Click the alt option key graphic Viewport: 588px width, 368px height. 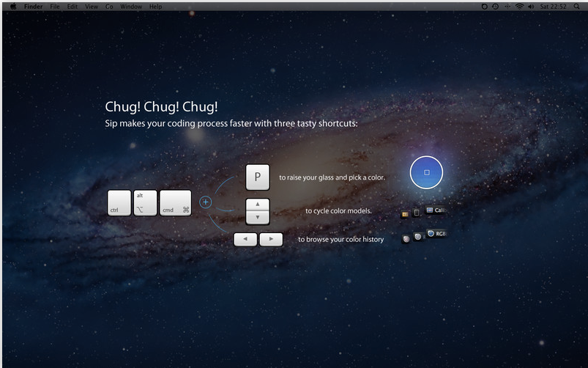point(145,203)
